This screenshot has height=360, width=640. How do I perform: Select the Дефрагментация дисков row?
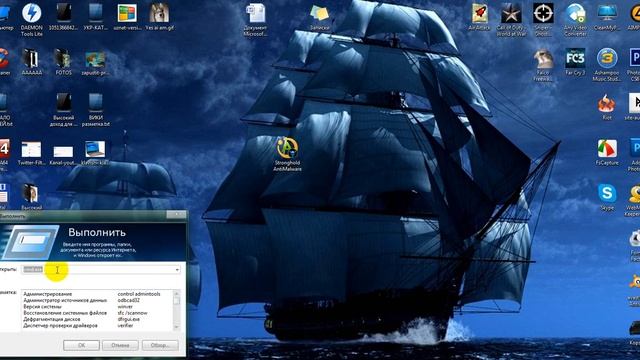click(97, 319)
